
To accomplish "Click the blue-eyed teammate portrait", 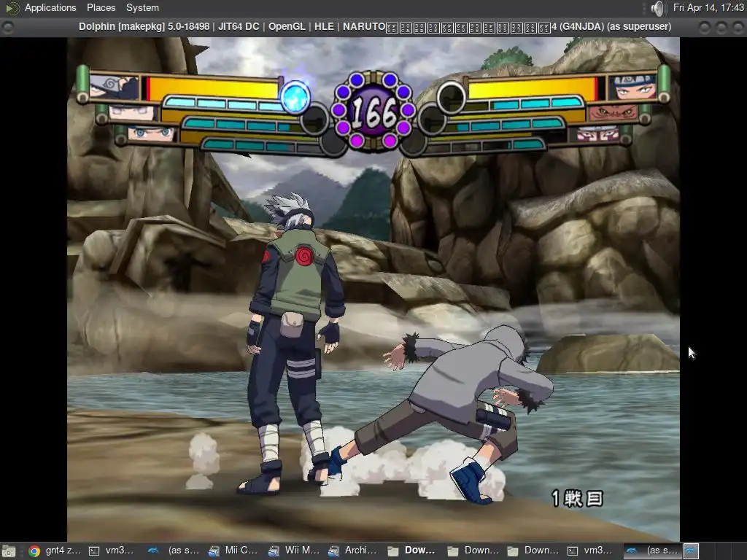I will point(152,134).
